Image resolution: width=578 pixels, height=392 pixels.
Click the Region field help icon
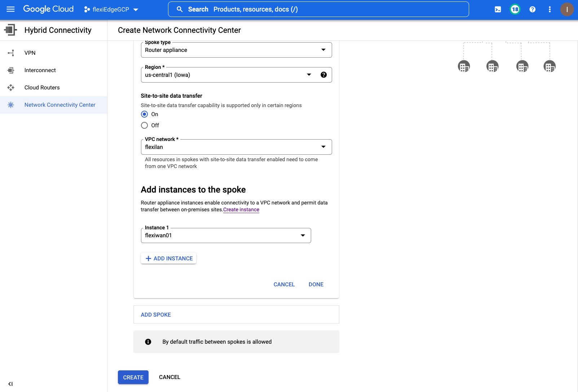click(x=323, y=75)
